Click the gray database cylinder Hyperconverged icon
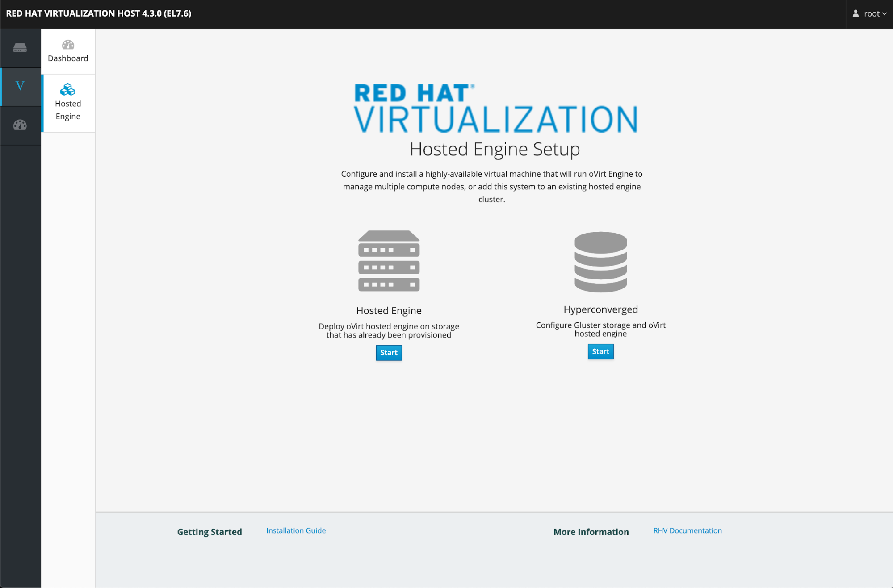 pyautogui.click(x=600, y=262)
